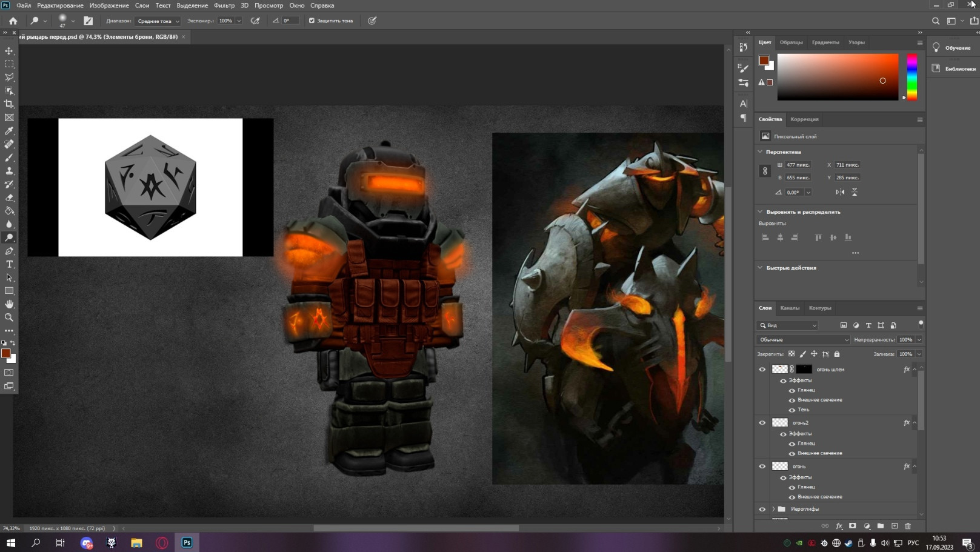Click the Create new layer icon
This screenshot has height=552, width=980.
895,526
